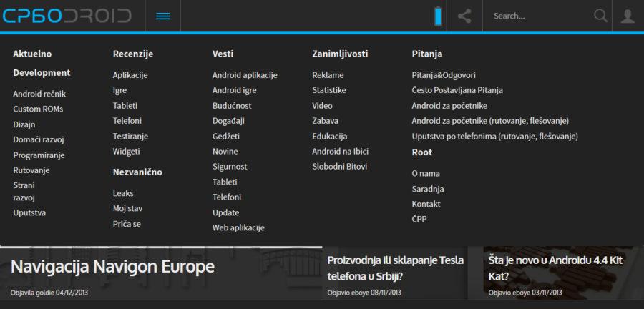Open the O nama page
644x309 pixels.
tap(426, 174)
